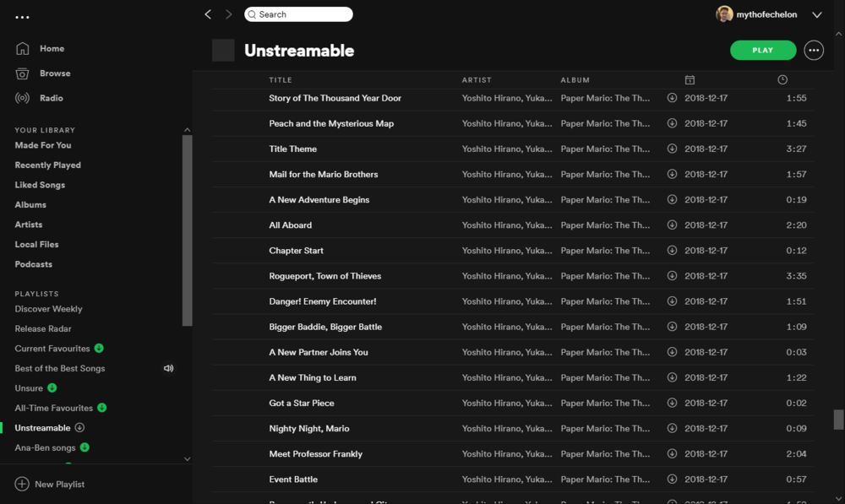Open Podcasts in library
845x504 pixels.
click(x=34, y=264)
